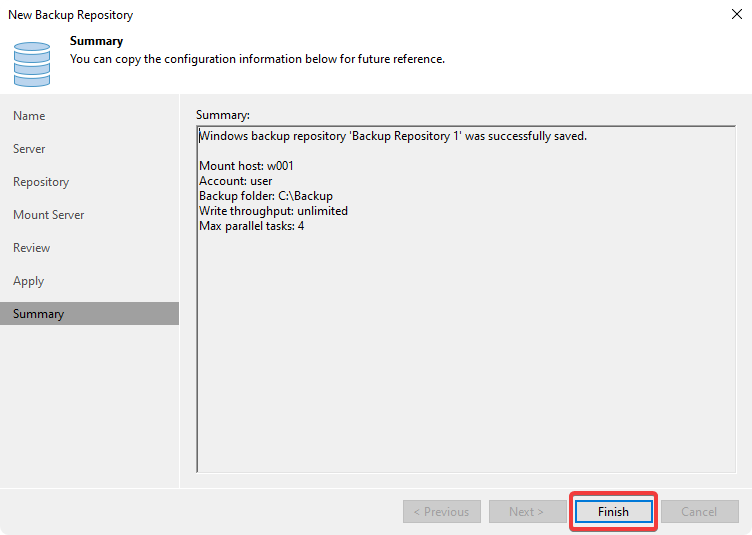Go to the Server wizard step
752x535 pixels.
pos(29,149)
